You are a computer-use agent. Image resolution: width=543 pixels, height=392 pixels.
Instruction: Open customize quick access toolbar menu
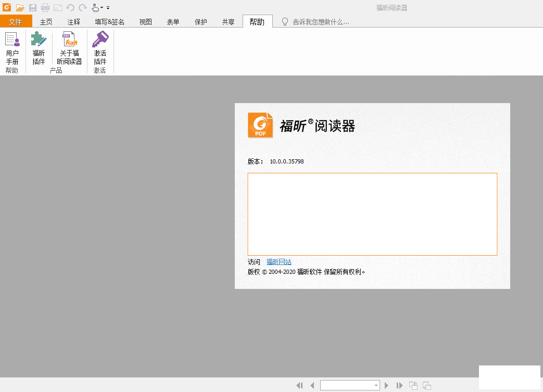pos(108,8)
